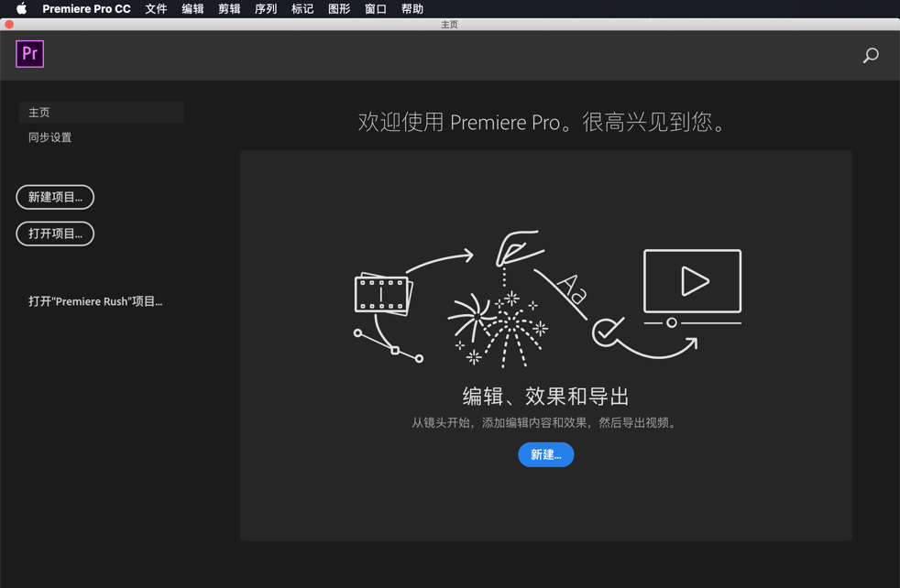Open the 序列 menu

click(x=266, y=8)
